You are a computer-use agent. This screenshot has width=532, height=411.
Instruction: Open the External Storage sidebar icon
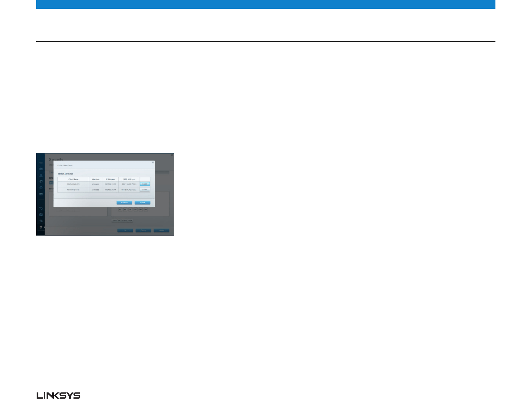tap(41, 194)
